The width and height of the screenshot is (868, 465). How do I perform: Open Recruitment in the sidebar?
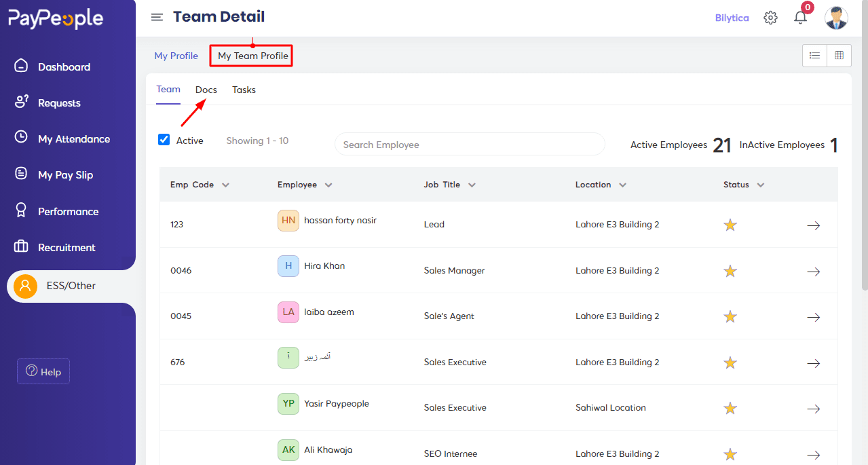(67, 247)
